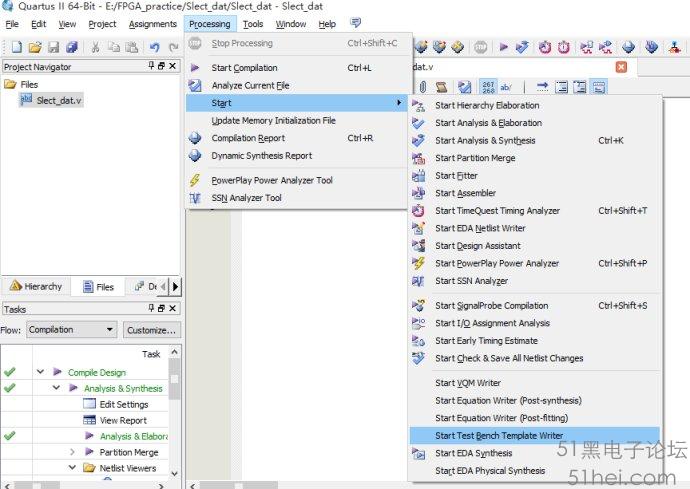Click the Compilation Report toolbar icon

[x=629, y=47]
